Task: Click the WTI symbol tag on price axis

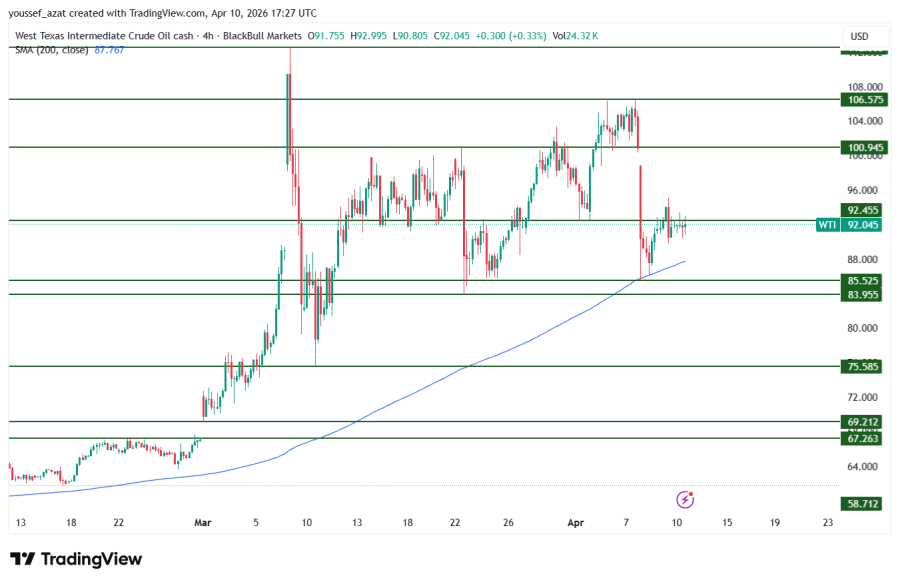Action: tap(827, 225)
